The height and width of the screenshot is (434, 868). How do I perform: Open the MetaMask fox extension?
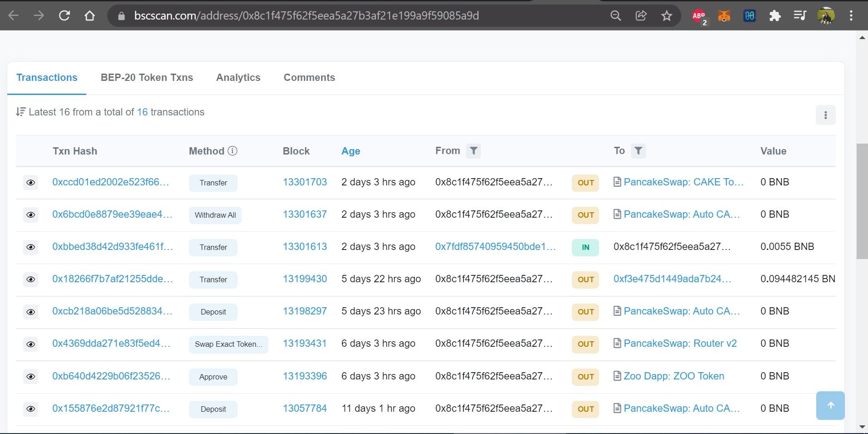coord(724,16)
